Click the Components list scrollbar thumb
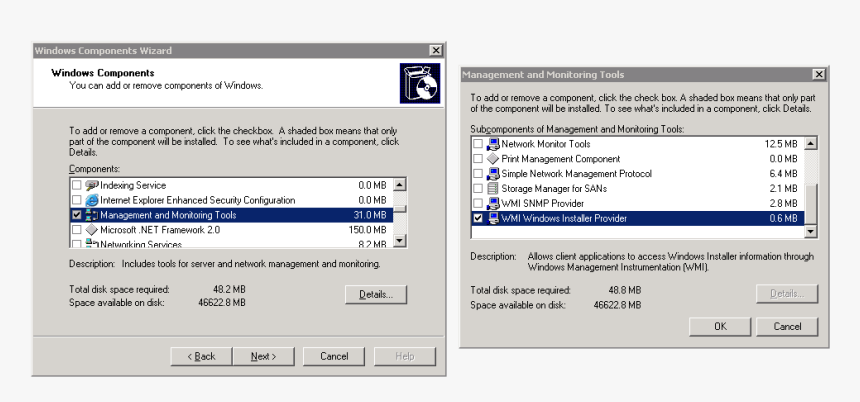This screenshot has height=402, width=860. tap(400, 208)
